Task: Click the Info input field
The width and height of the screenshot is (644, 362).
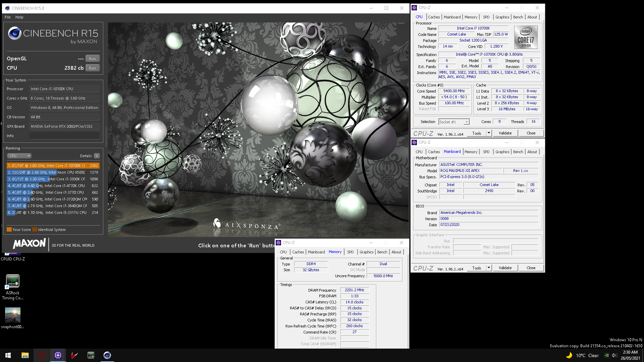Action: pos(64,136)
